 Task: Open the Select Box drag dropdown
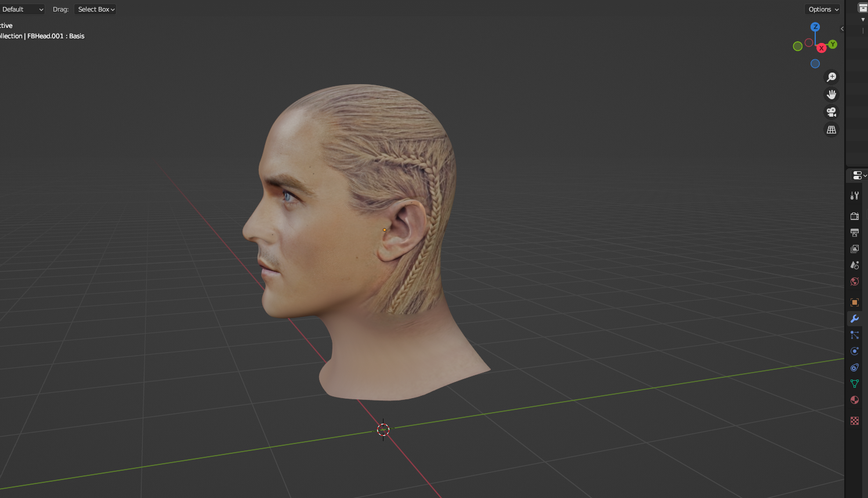coord(95,9)
